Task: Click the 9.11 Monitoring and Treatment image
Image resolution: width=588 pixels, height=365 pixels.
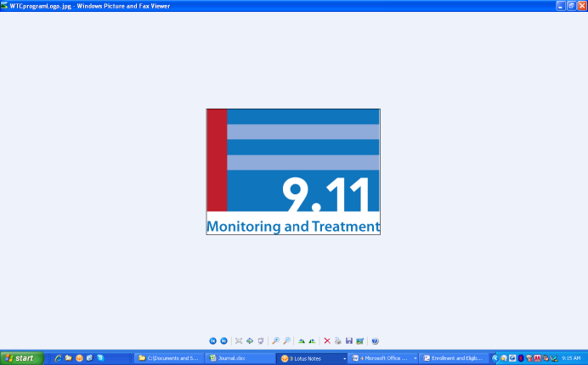Action: [x=293, y=171]
